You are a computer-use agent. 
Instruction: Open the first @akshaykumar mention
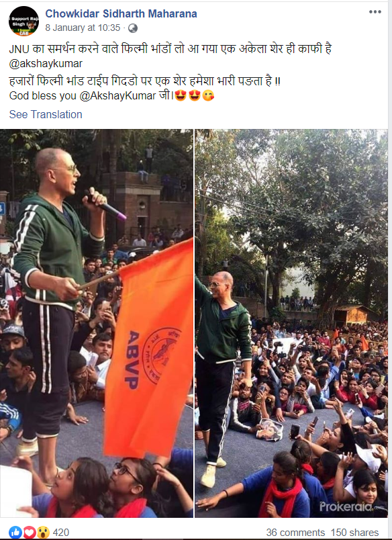click(46, 64)
